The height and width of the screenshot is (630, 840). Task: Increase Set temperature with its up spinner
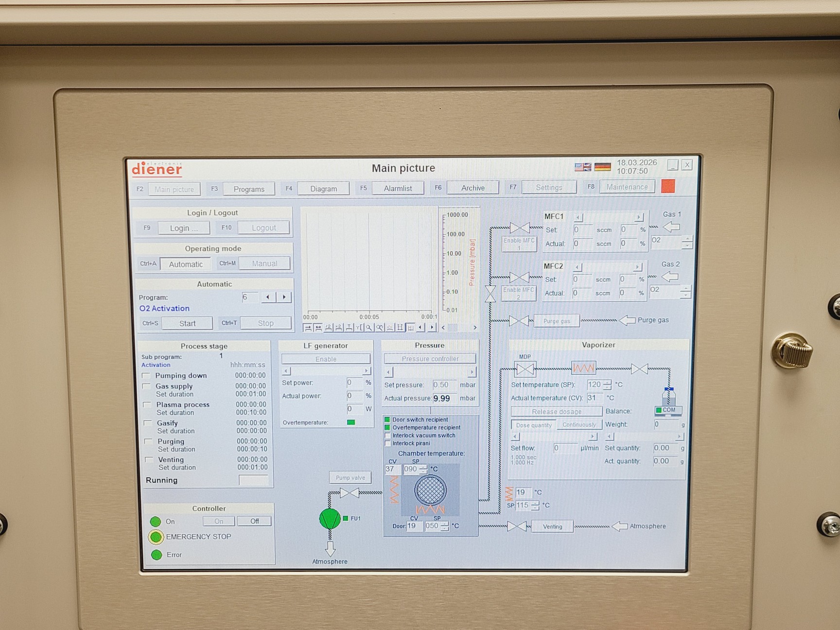point(607,382)
